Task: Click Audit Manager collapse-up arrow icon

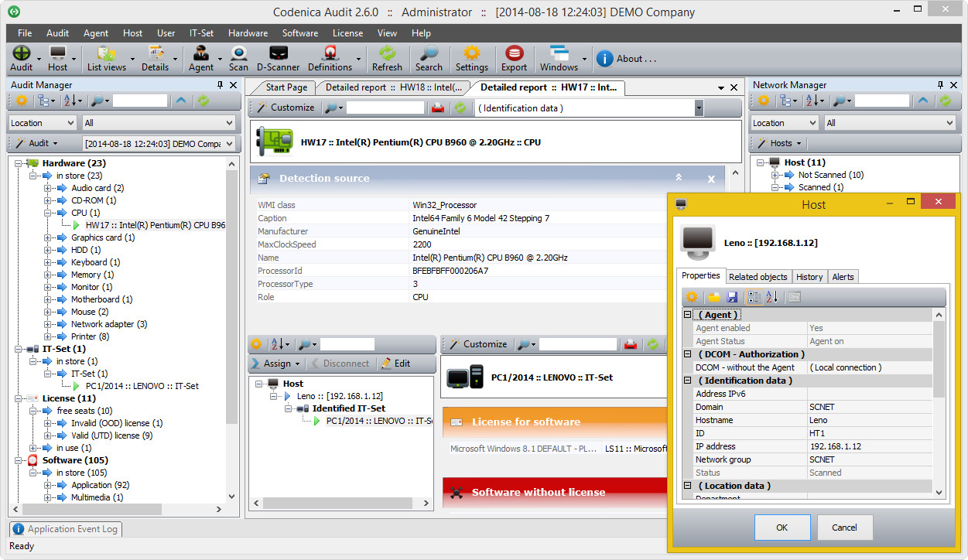Action: coord(181,101)
